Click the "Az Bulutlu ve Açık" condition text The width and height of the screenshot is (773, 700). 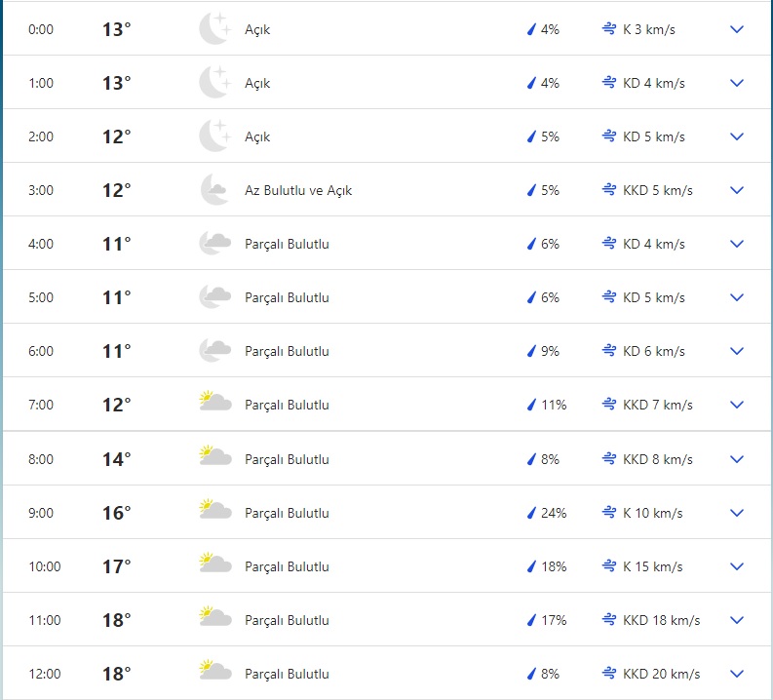point(298,190)
